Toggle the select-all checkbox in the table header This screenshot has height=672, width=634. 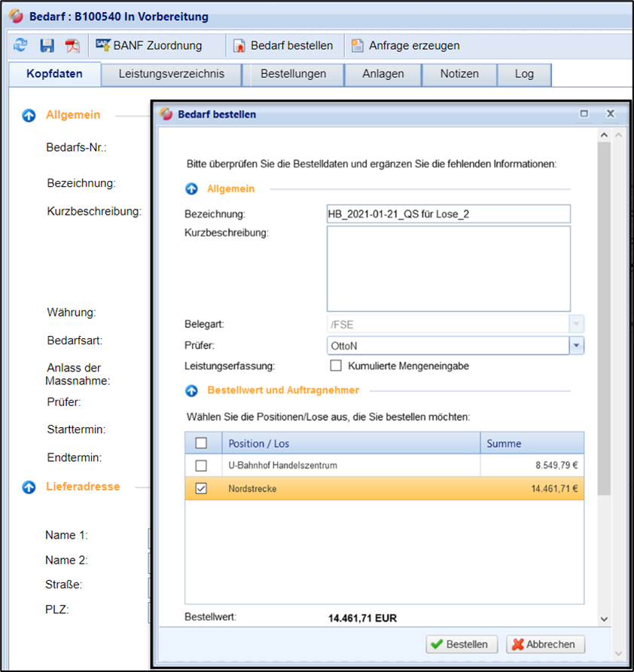[x=201, y=443]
